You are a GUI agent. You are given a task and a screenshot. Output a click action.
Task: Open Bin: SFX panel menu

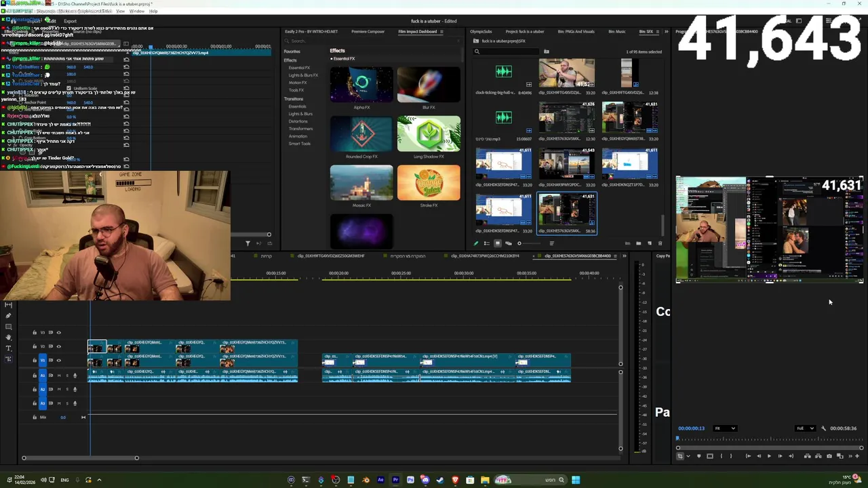click(x=657, y=32)
